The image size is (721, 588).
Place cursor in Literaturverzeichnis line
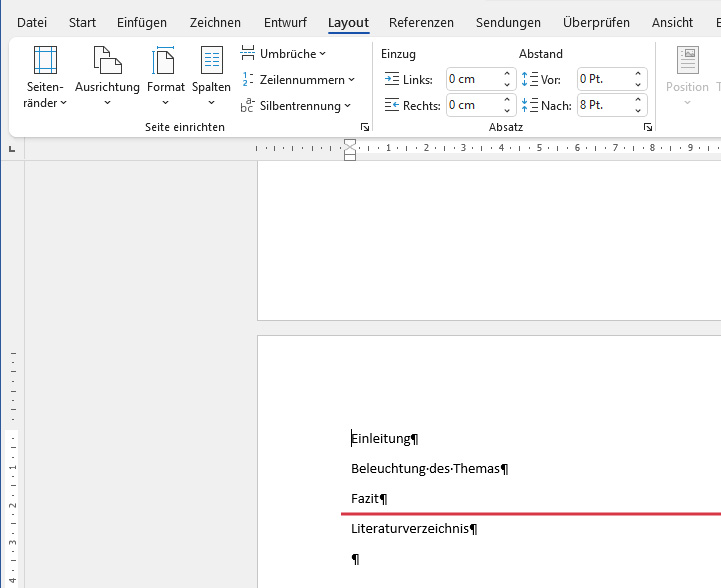410,529
